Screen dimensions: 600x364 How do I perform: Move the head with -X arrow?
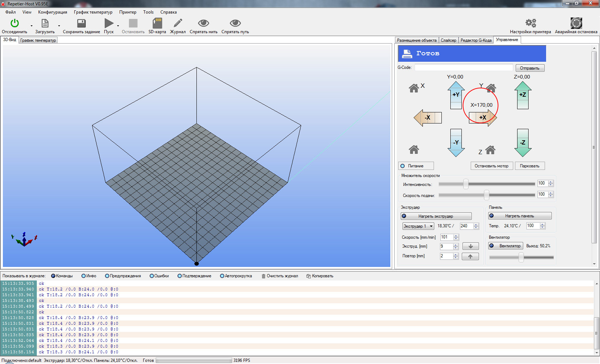427,117
